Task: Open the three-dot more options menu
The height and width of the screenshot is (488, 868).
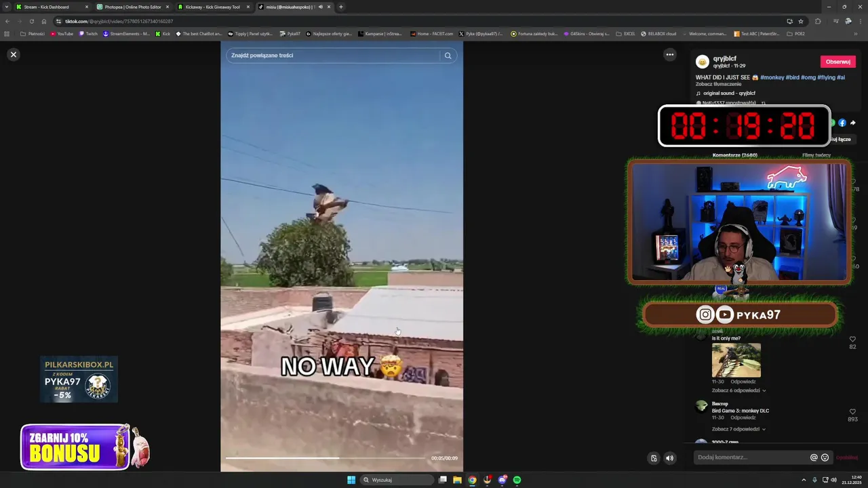Action: coord(670,55)
